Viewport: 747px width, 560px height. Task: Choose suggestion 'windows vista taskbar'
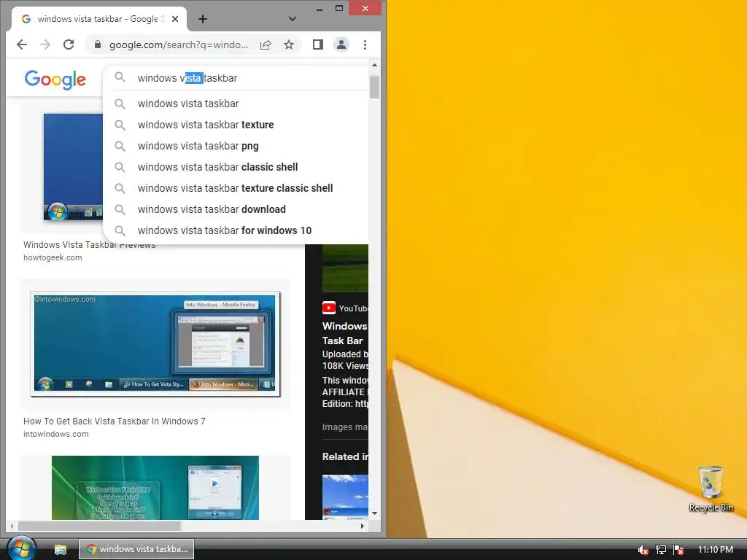coord(236,104)
